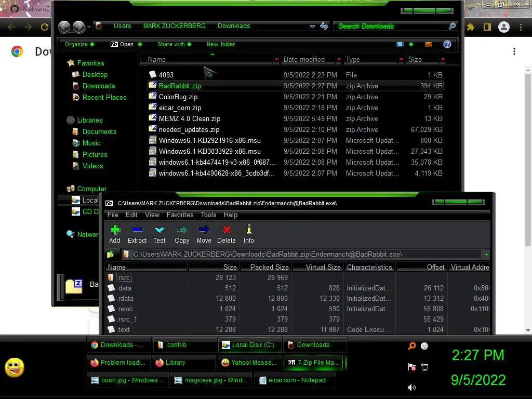Open the dropdown next to Open button
This screenshot has width=532, height=399.
tap(140, 44)
